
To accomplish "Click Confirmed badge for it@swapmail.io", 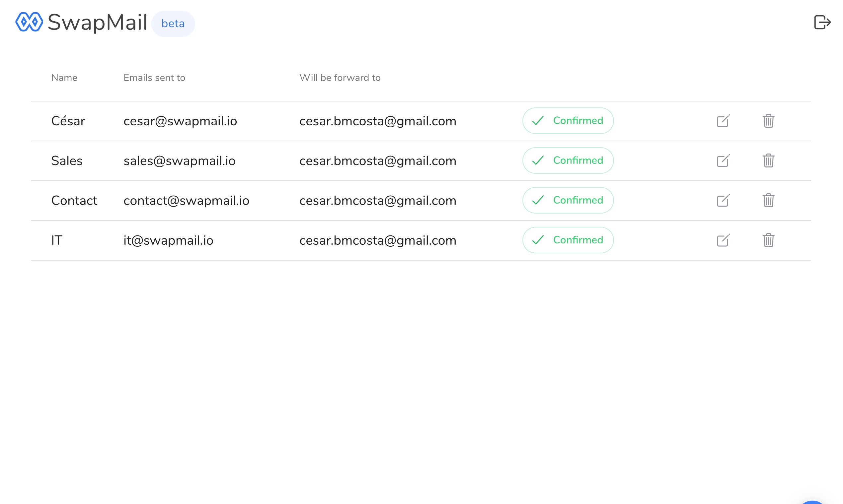I will pos(568,240).
